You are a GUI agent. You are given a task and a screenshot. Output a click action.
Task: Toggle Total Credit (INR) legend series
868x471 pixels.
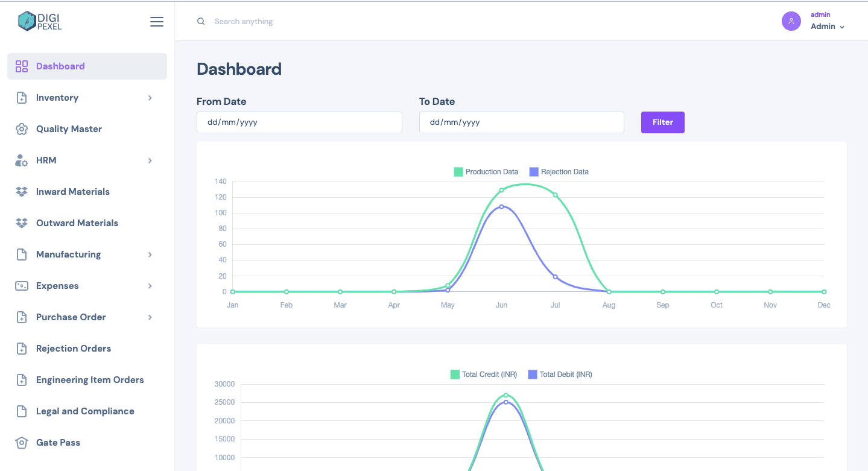[484, 375]
